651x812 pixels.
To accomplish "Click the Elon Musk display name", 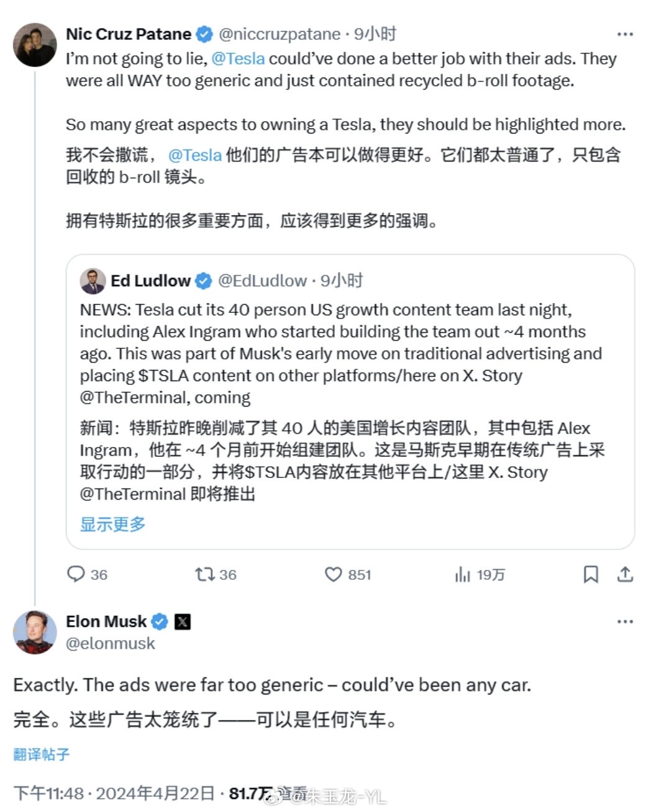I will (106, 621).
